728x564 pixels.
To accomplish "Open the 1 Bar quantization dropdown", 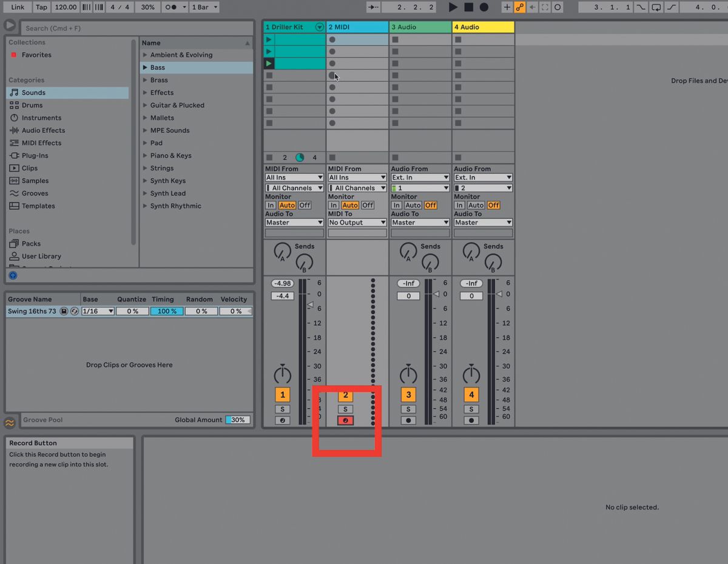I will click(204, 7).
